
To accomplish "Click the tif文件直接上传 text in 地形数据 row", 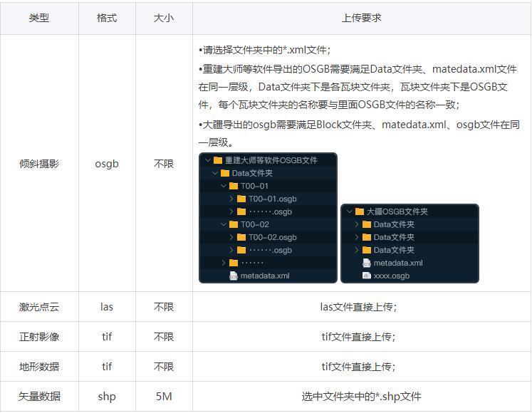I will pos(358,367).
